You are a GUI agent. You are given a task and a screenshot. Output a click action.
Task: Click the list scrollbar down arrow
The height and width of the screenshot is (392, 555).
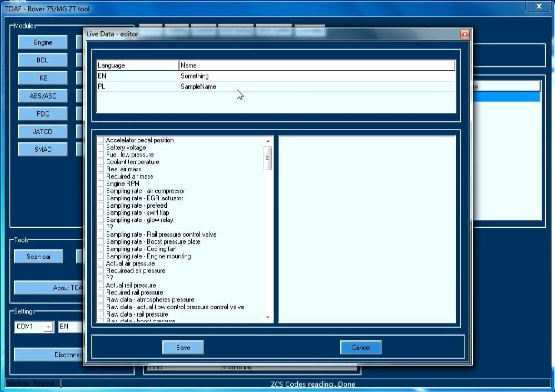[268, 317]
